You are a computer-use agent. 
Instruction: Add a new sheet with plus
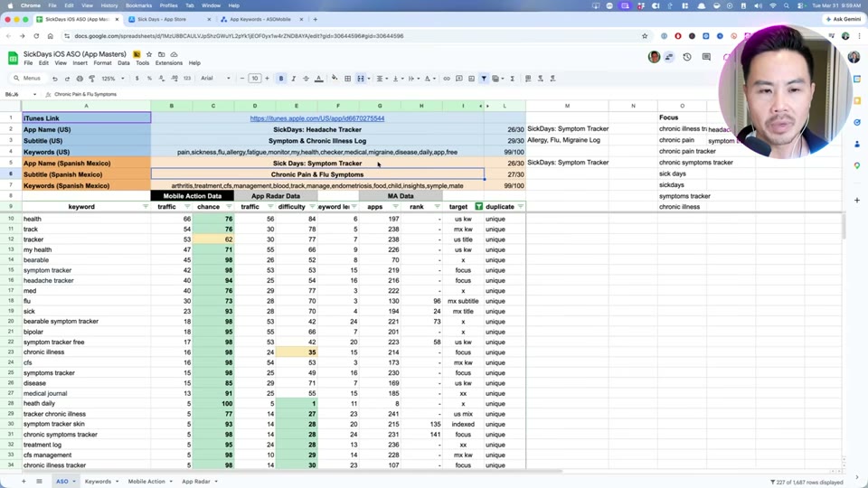(24, 482)
